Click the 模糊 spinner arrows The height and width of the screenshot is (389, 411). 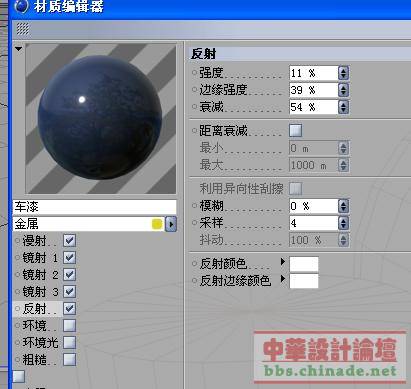(343, 206)
